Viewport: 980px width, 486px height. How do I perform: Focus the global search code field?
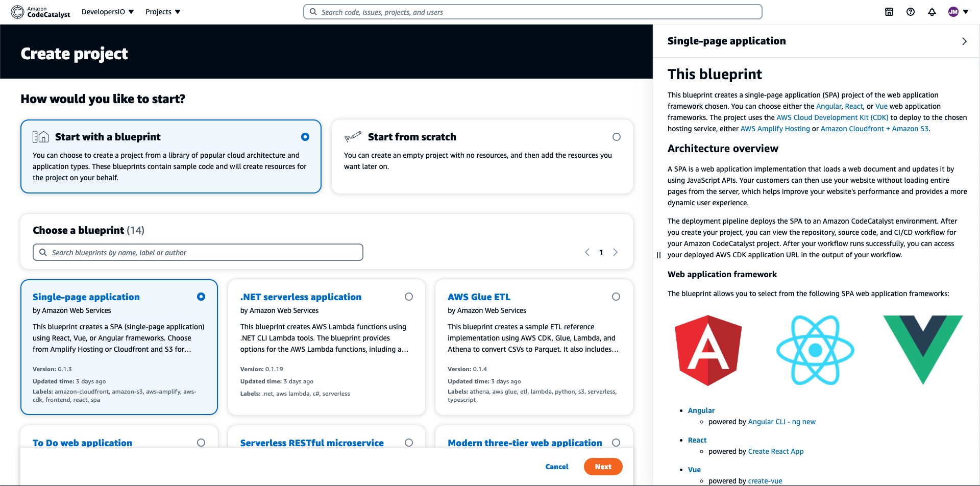pyautogui.click(x=533, y=12)
